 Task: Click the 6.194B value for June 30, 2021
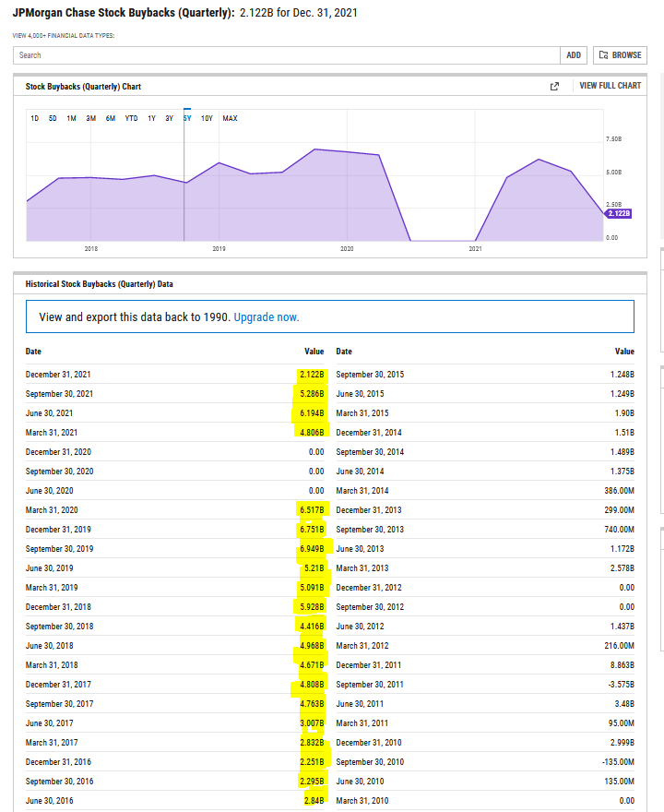(312, 413)
